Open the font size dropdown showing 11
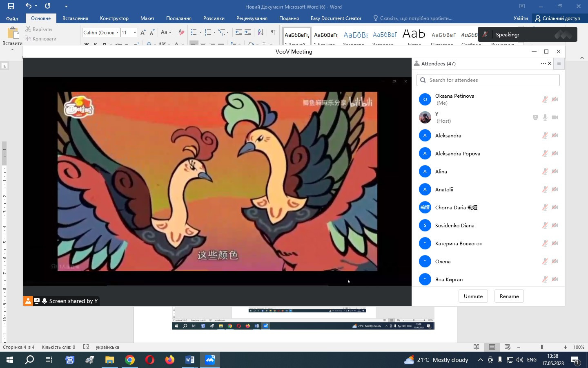 click(135, 32)
